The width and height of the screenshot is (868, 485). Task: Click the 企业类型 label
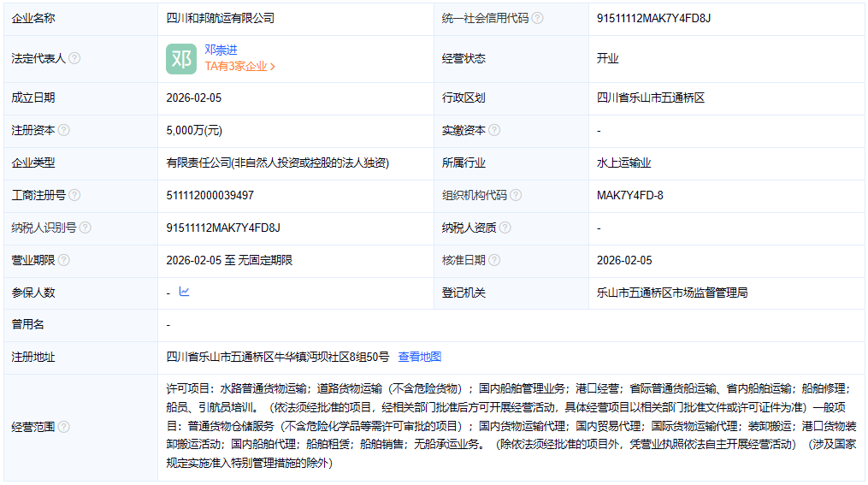tap(33, 163)
